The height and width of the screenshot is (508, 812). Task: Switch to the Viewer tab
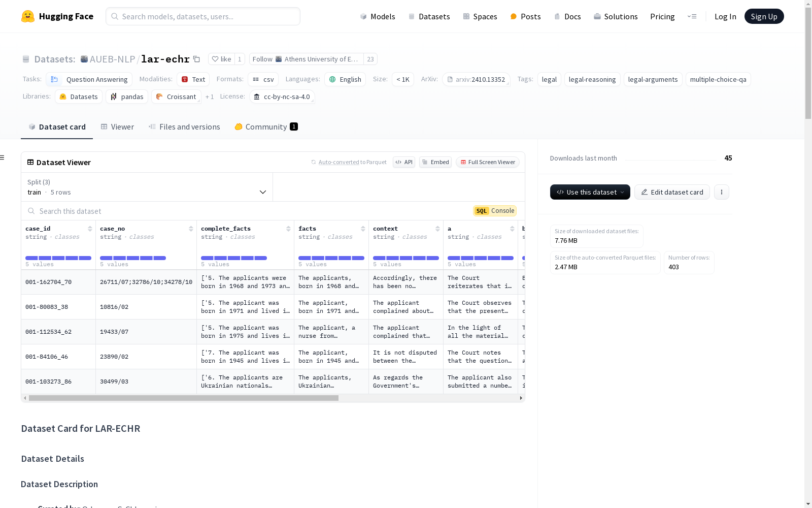point(117,126)
